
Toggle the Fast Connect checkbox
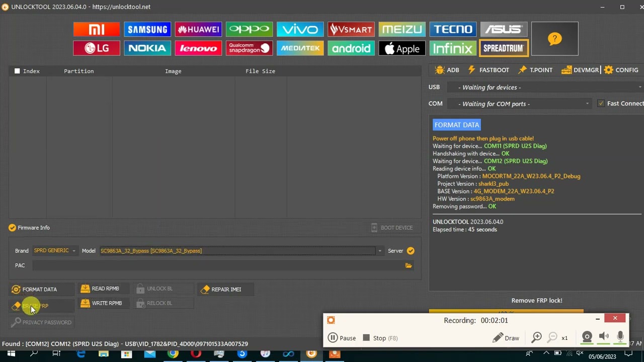(601, 104)
